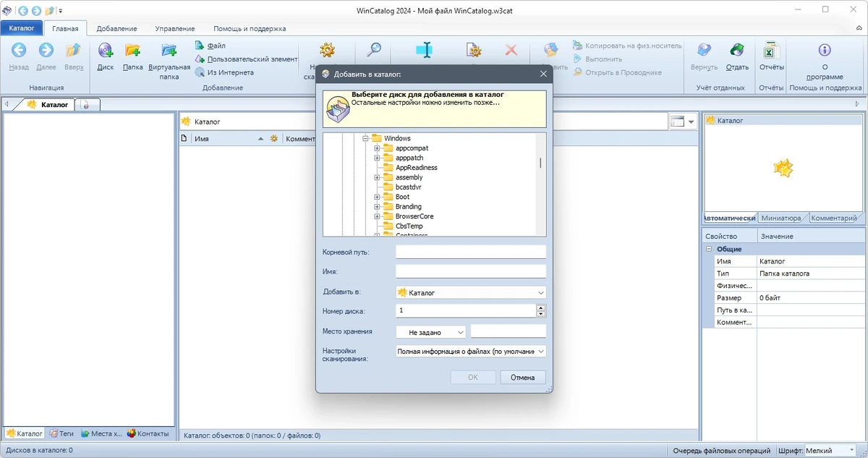Switch to the Главная ribbon tab
This screenshot has width=868, height=458.
65,28
